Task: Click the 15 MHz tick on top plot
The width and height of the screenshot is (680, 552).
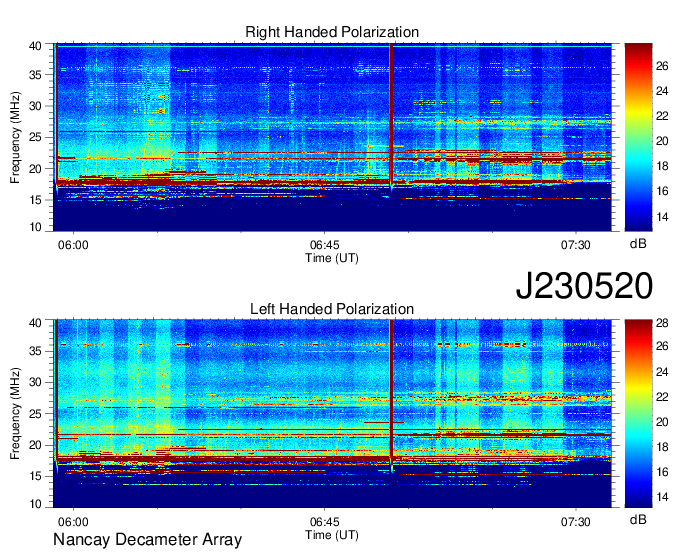Action: tap(35, 200)
